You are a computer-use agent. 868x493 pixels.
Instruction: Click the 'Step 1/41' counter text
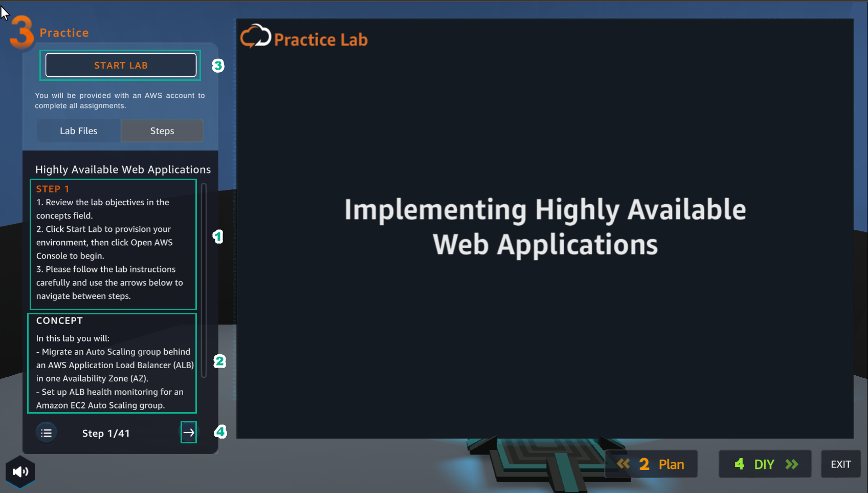[106, 434]
